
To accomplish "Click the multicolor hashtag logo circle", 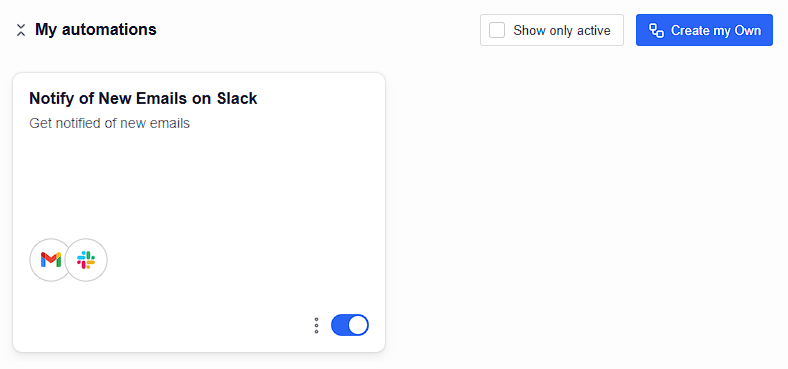I will point(86,260).
